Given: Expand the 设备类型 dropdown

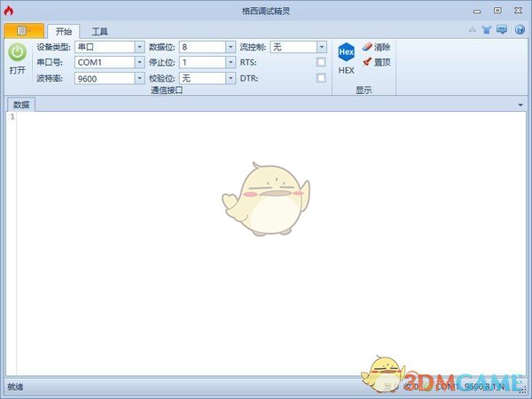Looking at the screenshot, I should pyautogui.click(x=139, y=47).
